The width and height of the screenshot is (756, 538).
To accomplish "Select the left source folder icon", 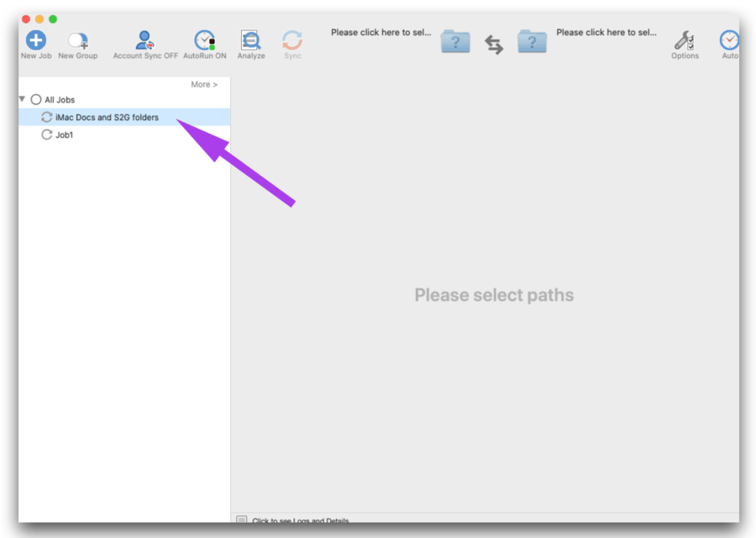I will (x=455, y=41).
